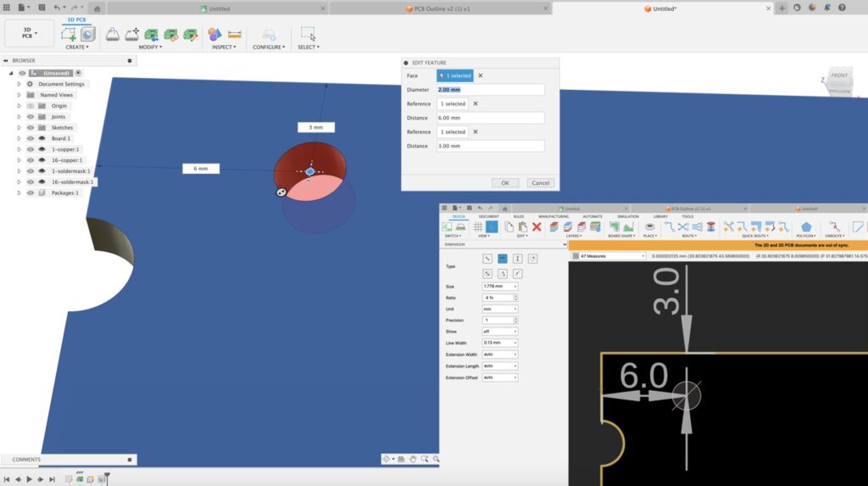Open the MANUFACTURING ribbon tab

pos(554,216)
